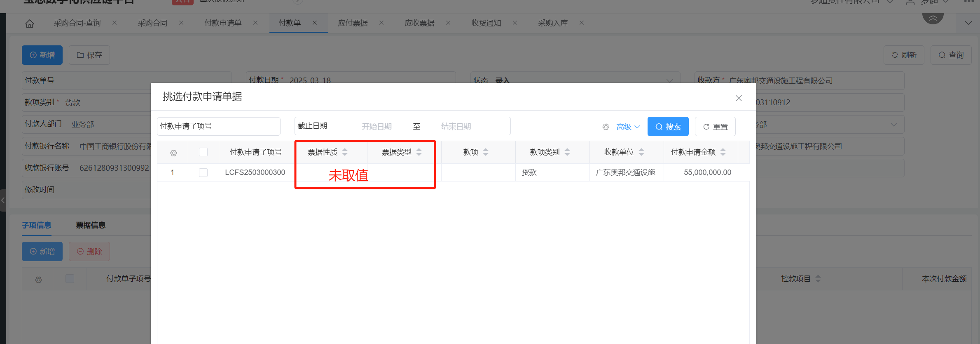Sort by 收款单位 column
Screen dimensions: 980x344
point(641,152)
